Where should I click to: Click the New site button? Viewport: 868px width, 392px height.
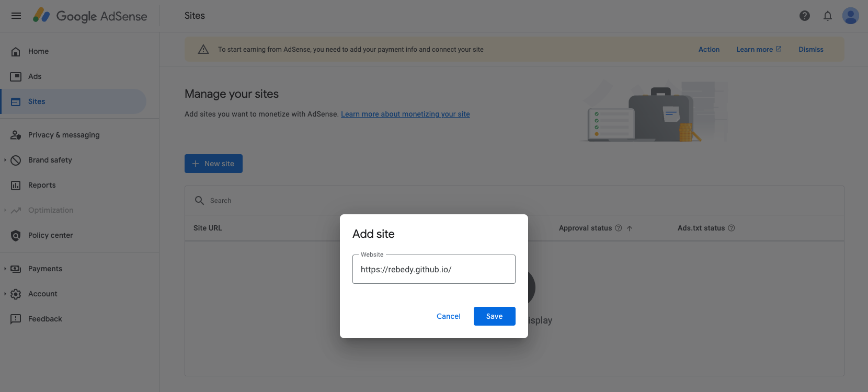(x=213, y=164)
